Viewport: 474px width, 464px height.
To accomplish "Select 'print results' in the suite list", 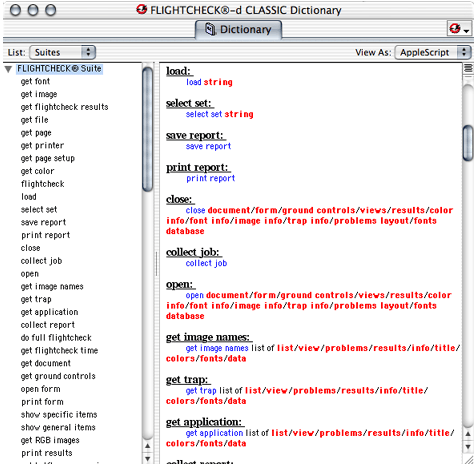I will [x=47, y=453].
